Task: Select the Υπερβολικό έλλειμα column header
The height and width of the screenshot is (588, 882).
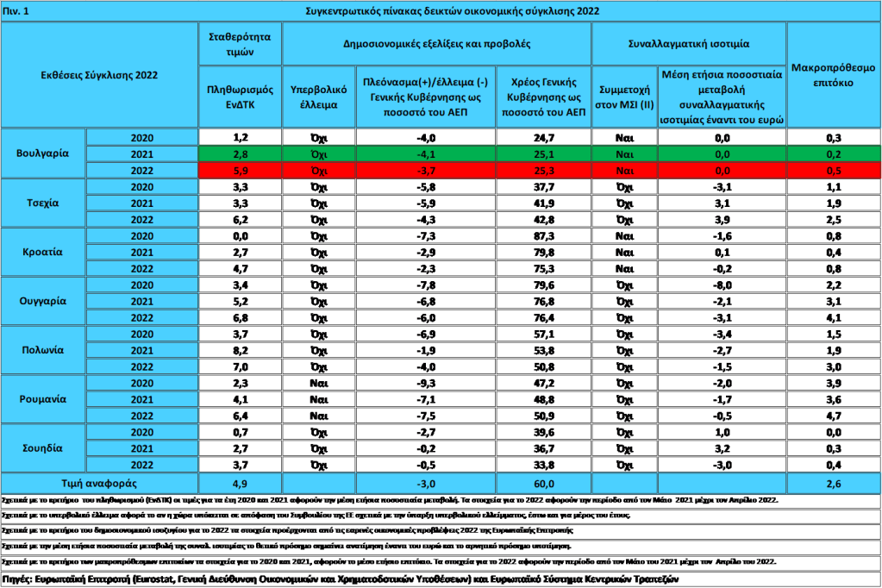Action: (x=318, y=96)
